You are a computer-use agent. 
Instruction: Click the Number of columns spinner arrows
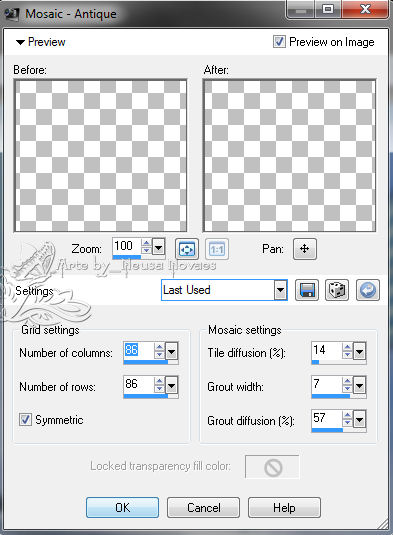159,351
